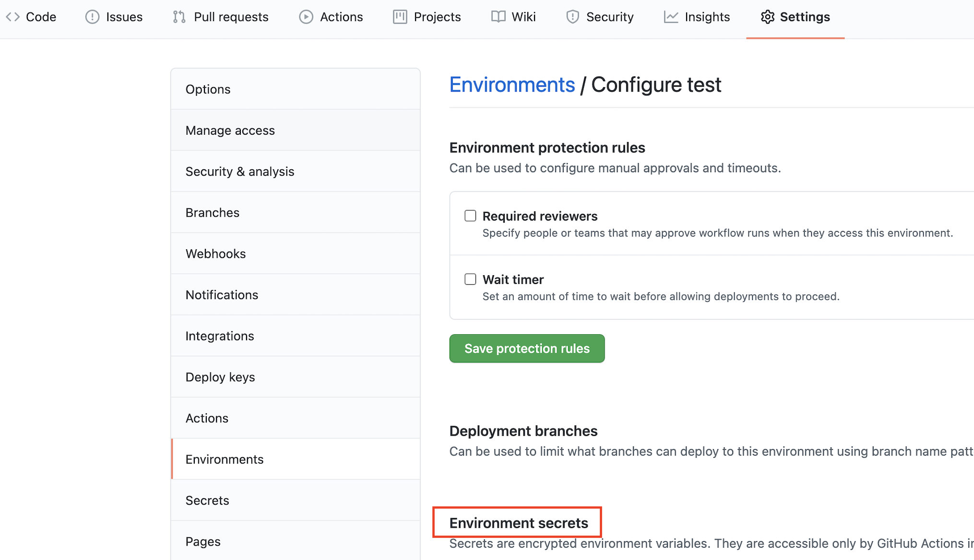This screenshot has width=974, height=560.
Task: Switch to the Actions tab in top navigation
Action: 331,17
